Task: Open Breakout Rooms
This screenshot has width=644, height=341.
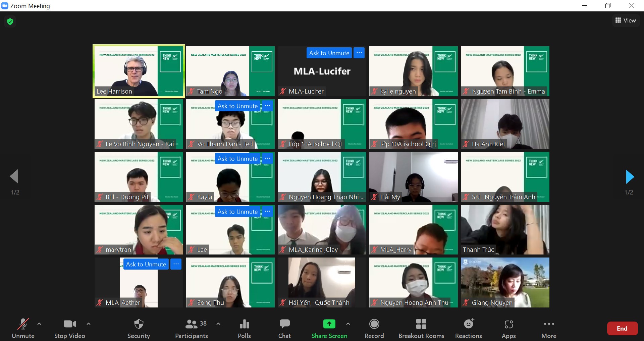Action: 421,328
